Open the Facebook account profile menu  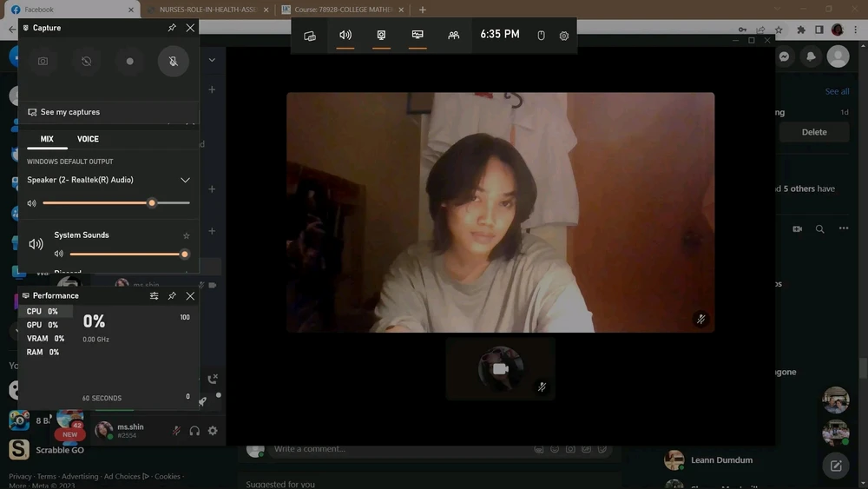[838, 56]
